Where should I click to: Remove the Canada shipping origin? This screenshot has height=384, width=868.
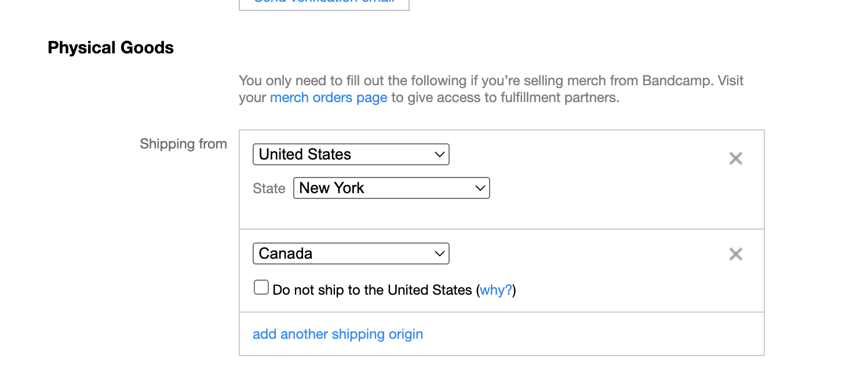[735, 254]
